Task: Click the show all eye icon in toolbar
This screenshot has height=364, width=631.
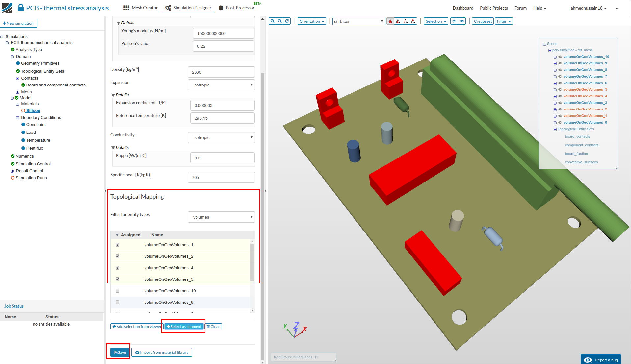Action: (462, 21)
